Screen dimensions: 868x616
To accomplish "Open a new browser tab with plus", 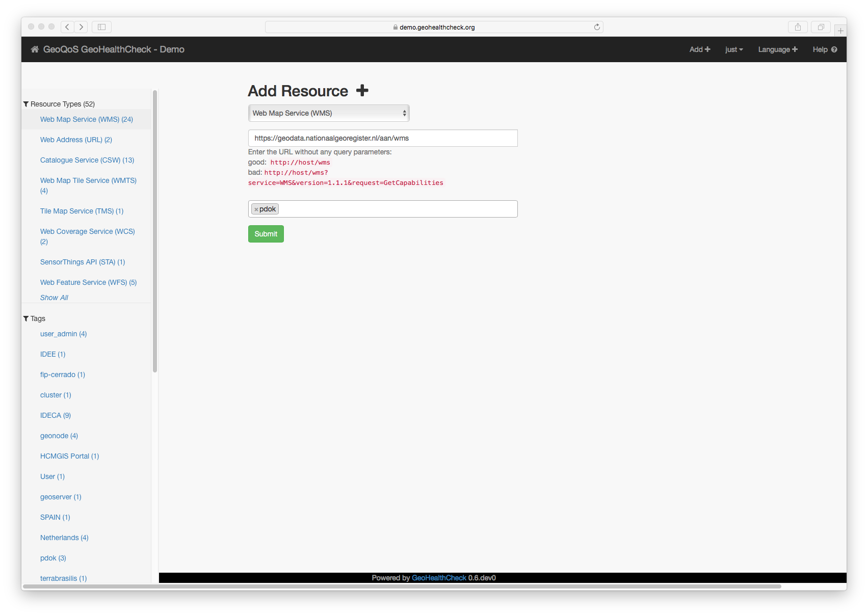I will point(840,31).
